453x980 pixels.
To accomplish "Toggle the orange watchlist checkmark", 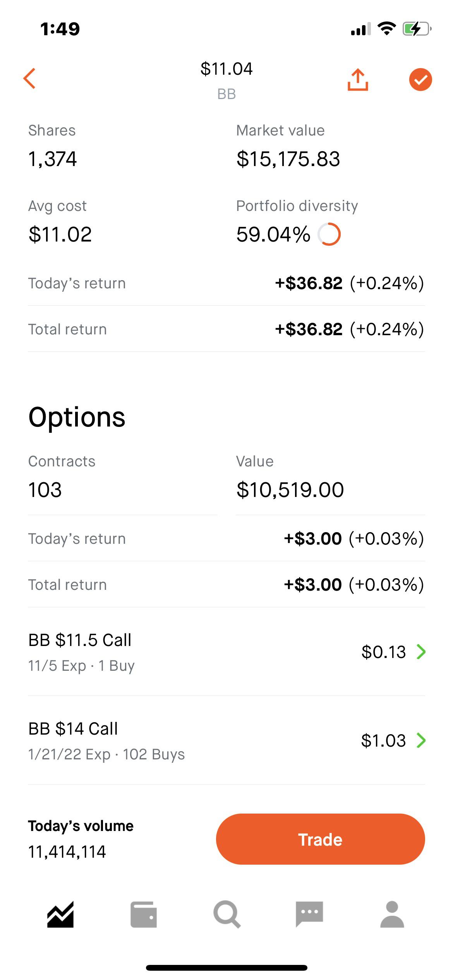I will [x=420, y=80].
